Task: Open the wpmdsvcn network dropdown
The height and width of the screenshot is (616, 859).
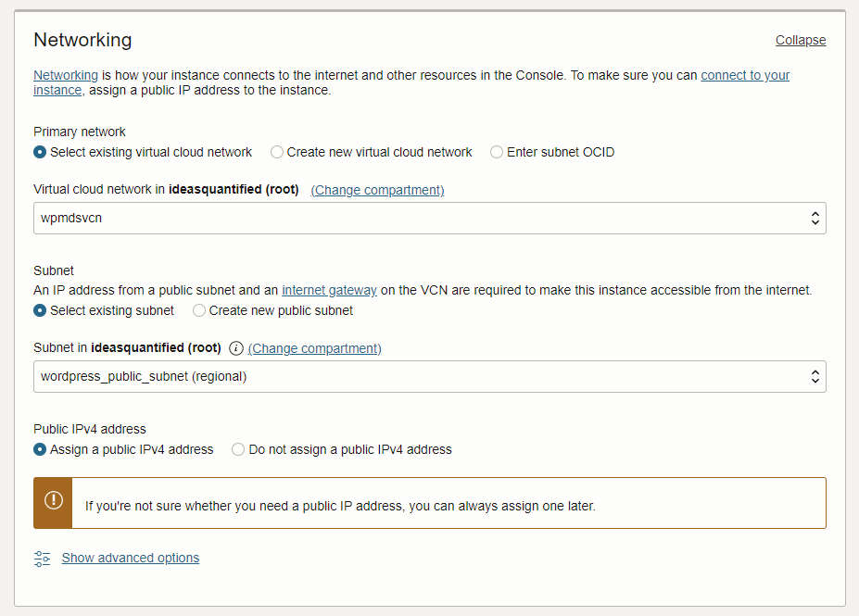Action: coord(430,218)
